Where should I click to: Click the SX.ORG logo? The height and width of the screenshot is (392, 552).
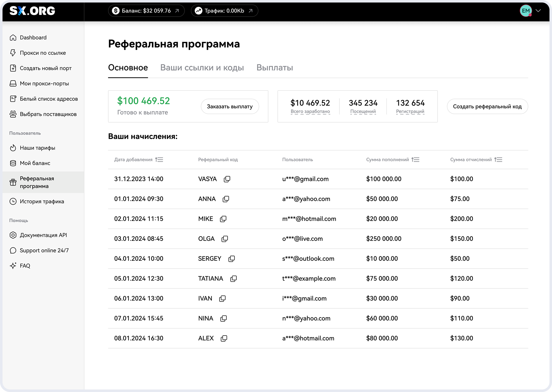(32, 11)
